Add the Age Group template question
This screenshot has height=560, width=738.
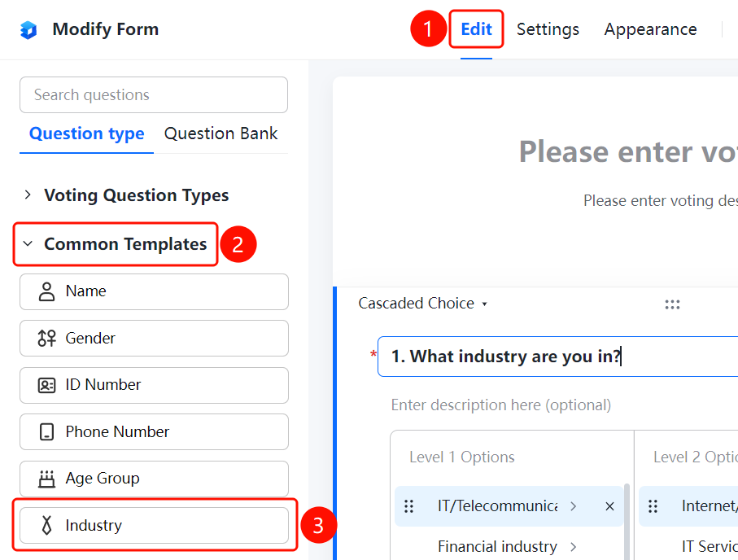(x=154, y=479)
